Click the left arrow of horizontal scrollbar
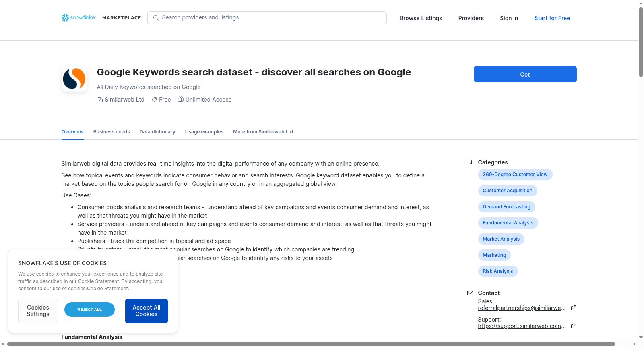 point(3,344)
